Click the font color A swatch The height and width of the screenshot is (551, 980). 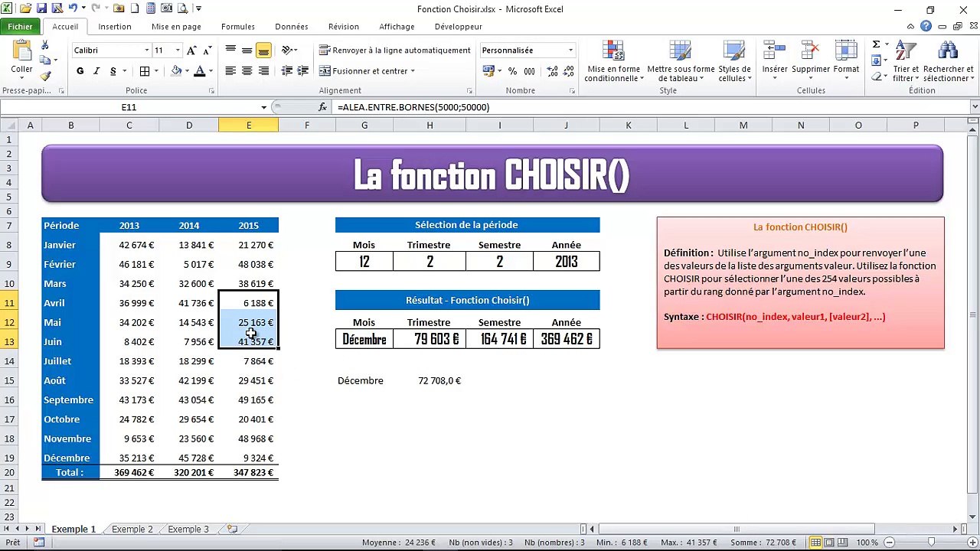pyautogui.click(x=199, y=71)
